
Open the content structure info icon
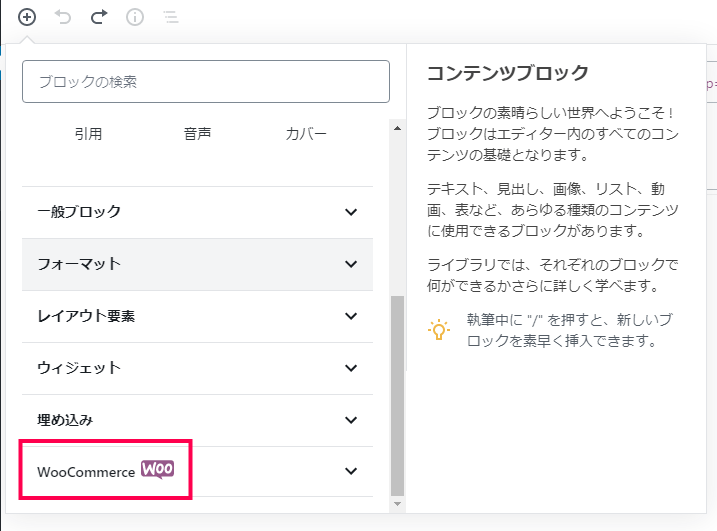[135, 17]
